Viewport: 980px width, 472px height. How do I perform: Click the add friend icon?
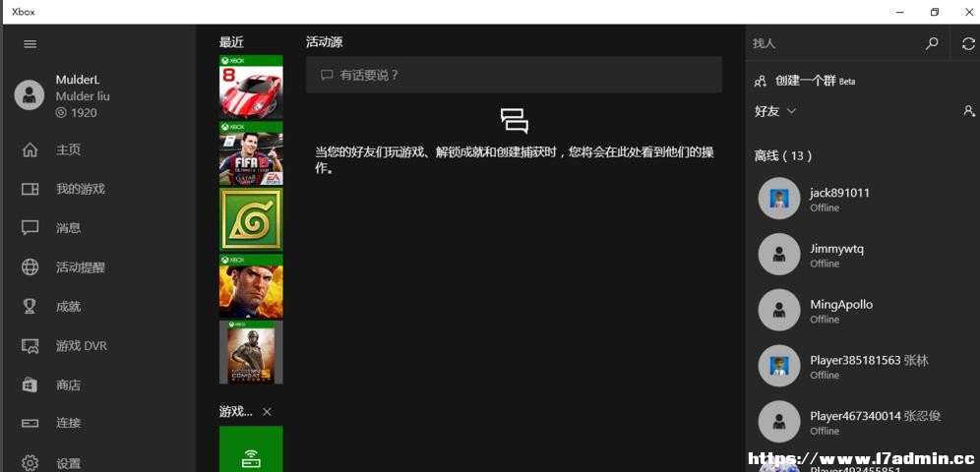[x=969, y=111]
